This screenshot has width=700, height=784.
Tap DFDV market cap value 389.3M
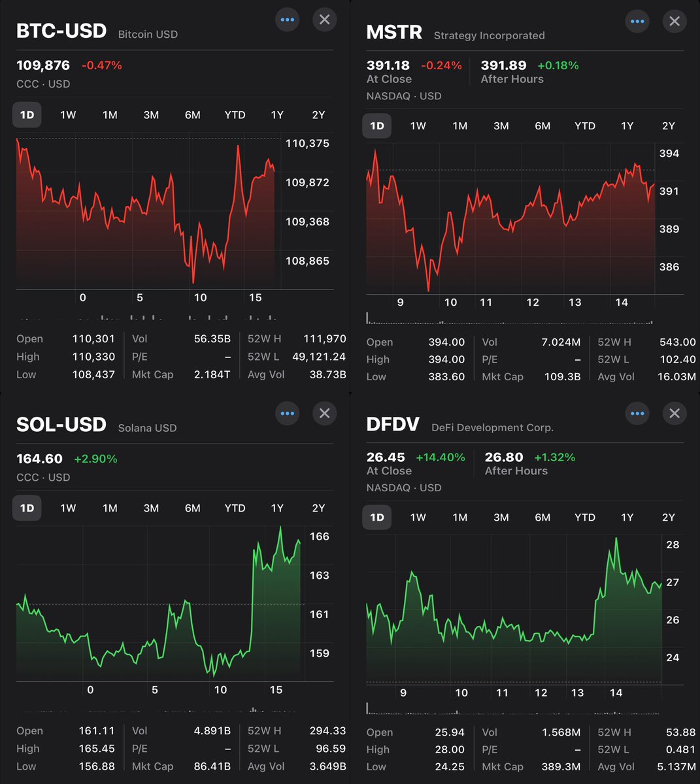[x=561, y=766]
